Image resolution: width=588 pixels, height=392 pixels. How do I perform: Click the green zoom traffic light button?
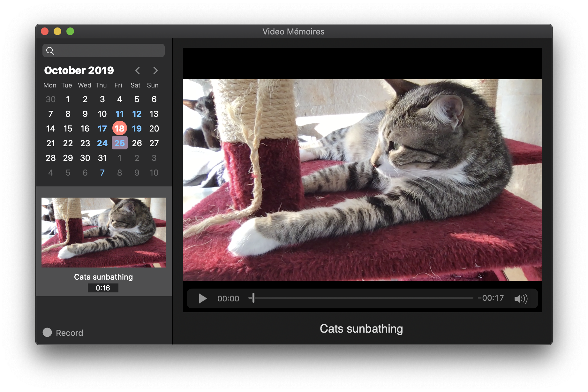coord(70,31)
